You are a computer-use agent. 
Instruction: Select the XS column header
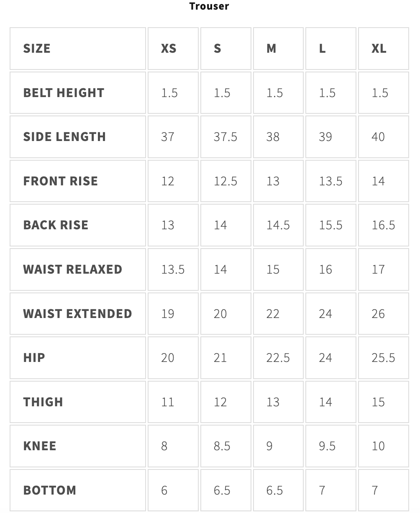[x=169, y=49]
